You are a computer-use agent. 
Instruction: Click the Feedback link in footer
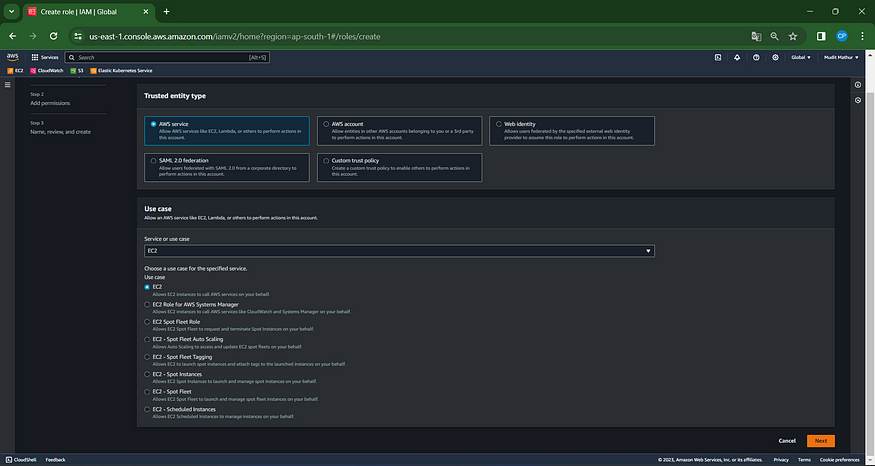point(55,460)
